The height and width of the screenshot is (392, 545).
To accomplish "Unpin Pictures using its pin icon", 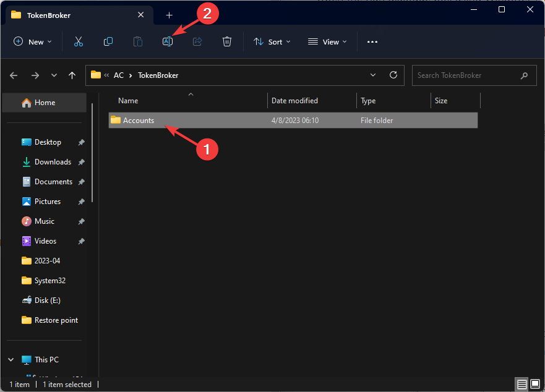I will 81,202.
